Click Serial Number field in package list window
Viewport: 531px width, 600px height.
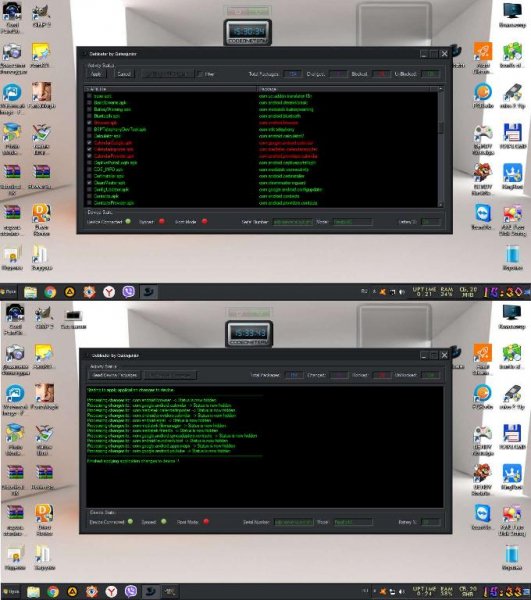pyautogui.click(x=293, y=222)
